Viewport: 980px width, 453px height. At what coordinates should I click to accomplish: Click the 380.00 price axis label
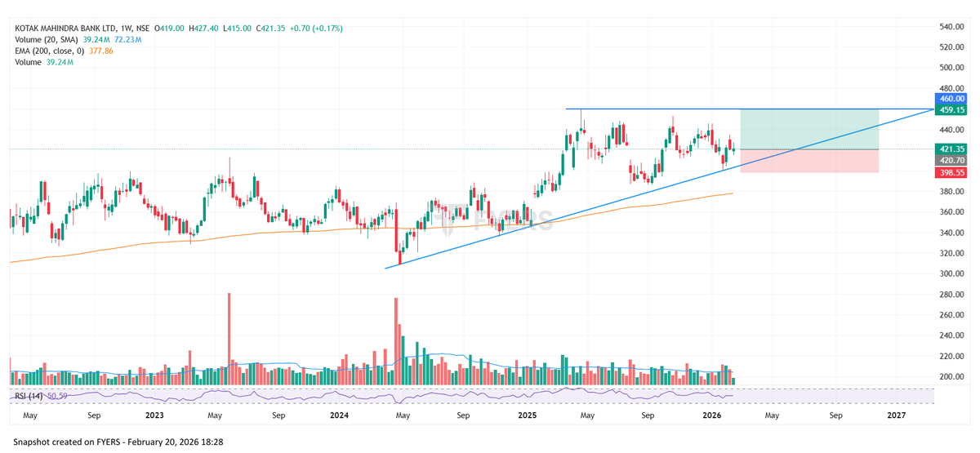point(952,192)
